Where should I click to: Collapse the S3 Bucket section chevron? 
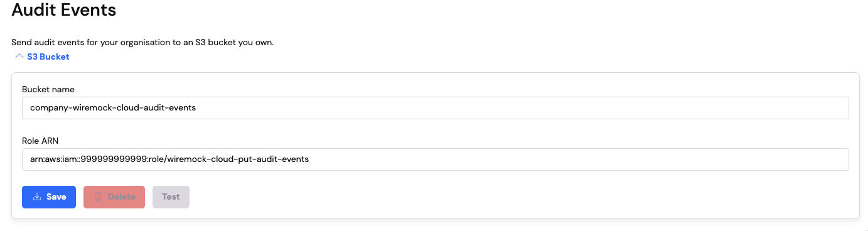pos(18,56)
